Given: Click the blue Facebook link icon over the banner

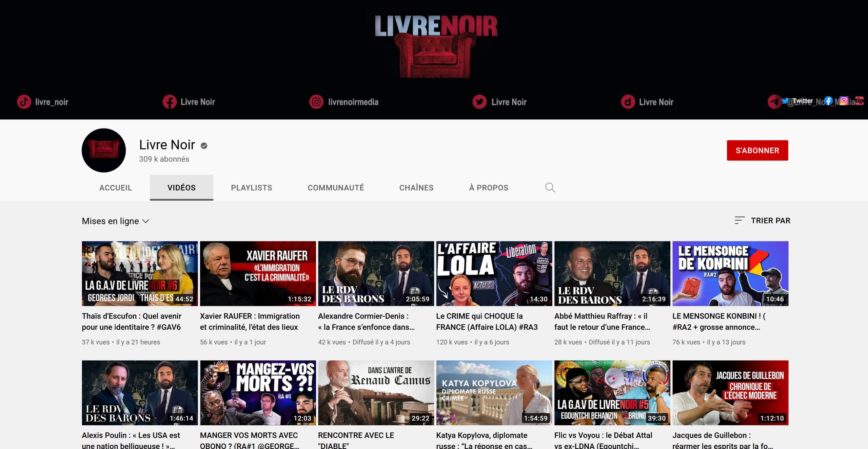Looking at the screenshot, I should point(829,101).
